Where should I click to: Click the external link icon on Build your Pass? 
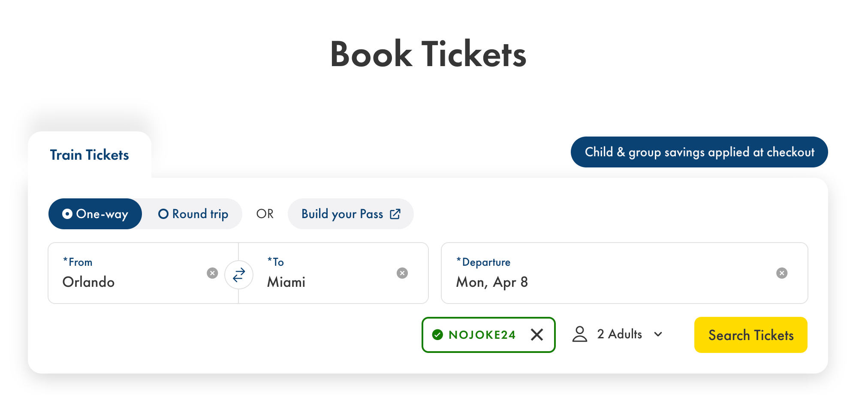pyautogui.click(x=395, y=214)
